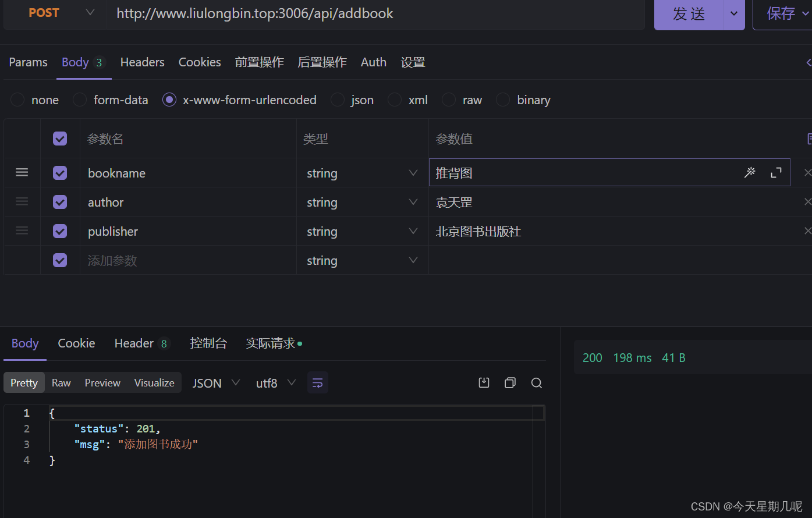This screenshot has height=518, width=812.
Task: Click the 发送 send button
Action: [x=689, y=13]
